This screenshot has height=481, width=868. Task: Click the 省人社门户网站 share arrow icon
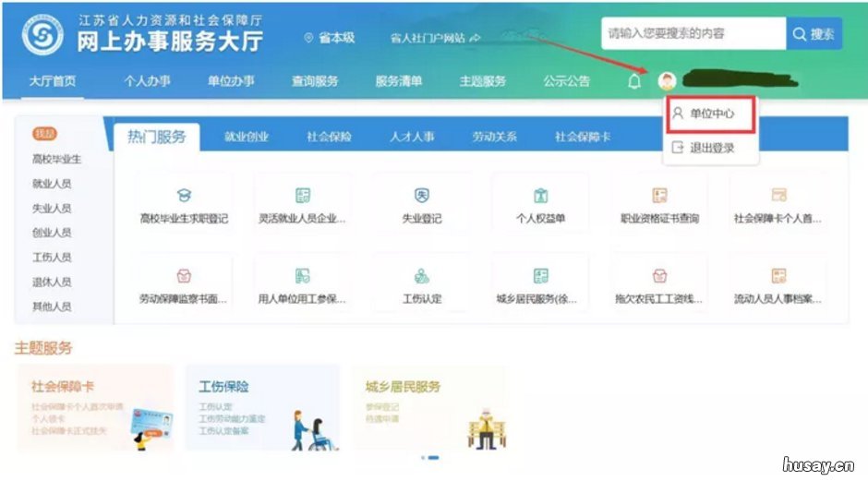click(475, 38)
